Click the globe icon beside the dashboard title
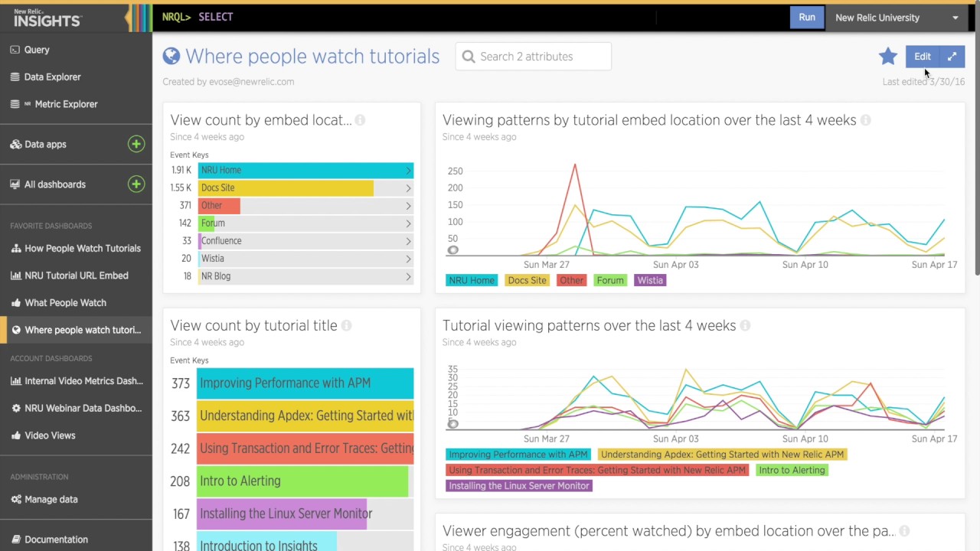This screenshot has width=980, height=551. (x=171, y=55)
